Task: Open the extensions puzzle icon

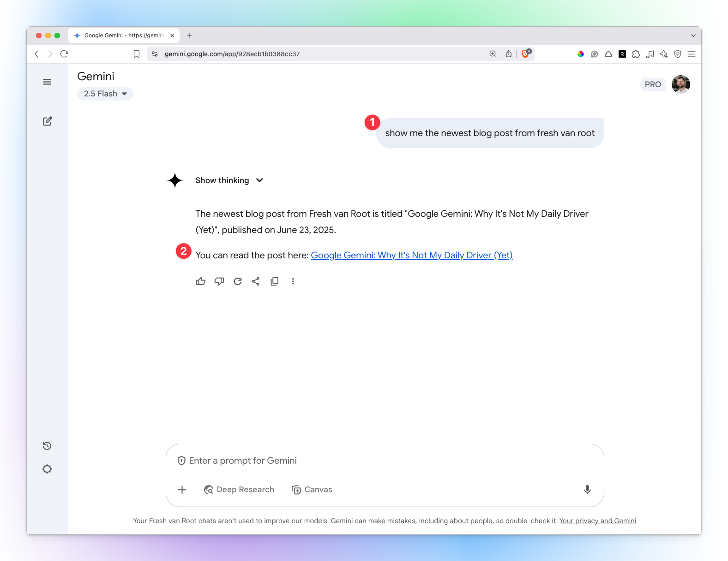Action: pos(636,54)
